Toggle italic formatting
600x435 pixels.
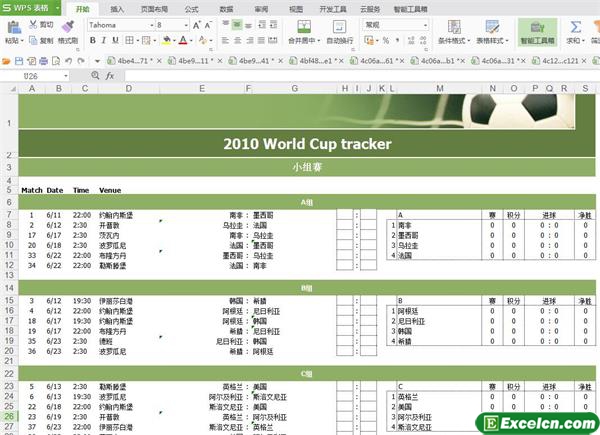[x=104, y=40]
